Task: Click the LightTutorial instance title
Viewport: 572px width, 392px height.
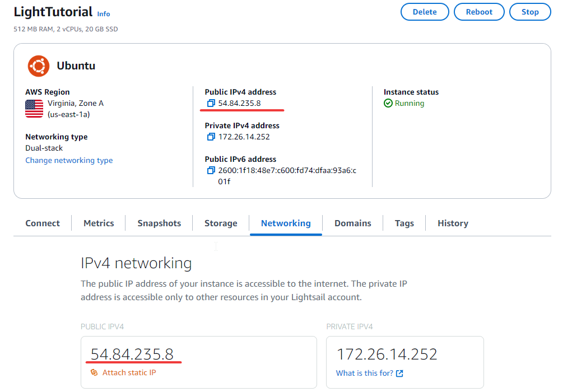Action: click(53, 12)
